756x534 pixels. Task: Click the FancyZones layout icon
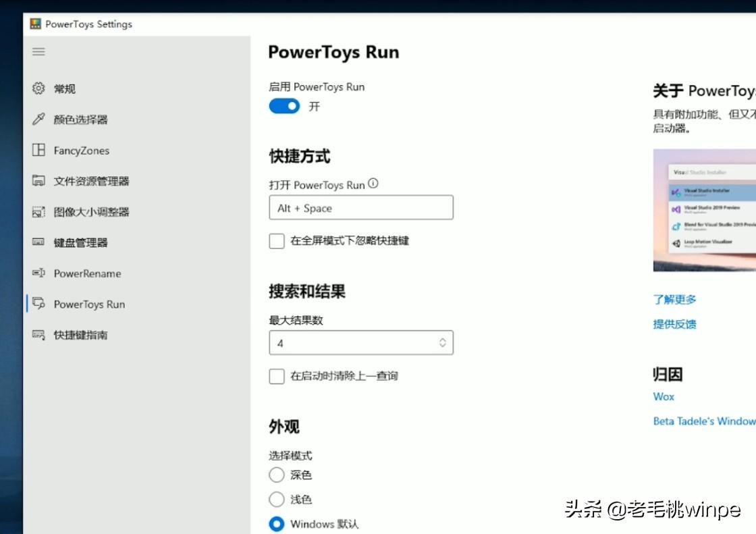click(38, 150)
